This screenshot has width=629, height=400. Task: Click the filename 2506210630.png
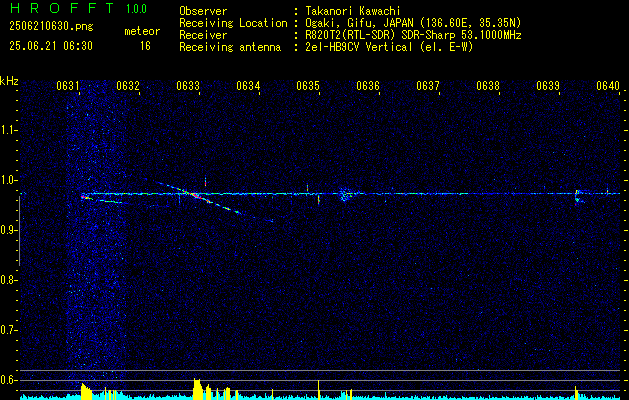click(x=51, y=26)
